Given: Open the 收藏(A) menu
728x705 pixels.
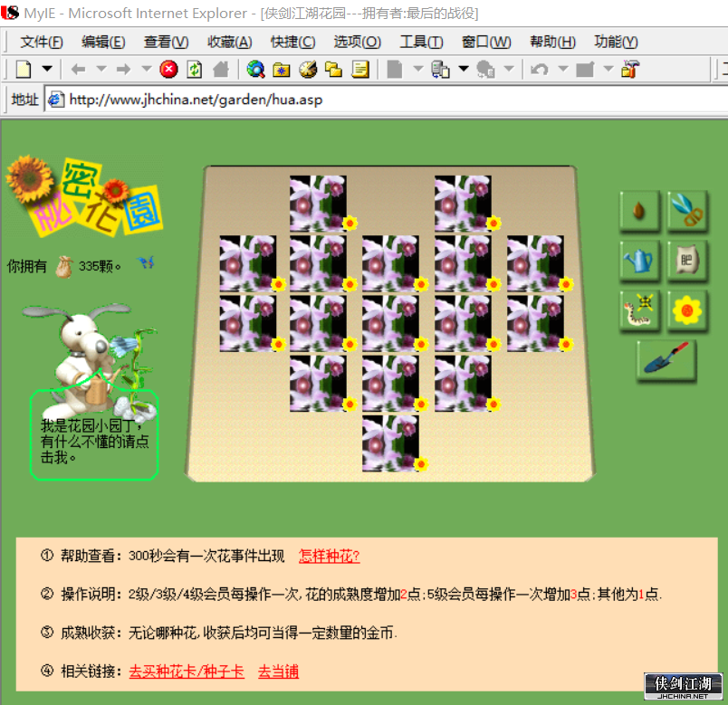Looking at the screenshot, I should (229, 42).
